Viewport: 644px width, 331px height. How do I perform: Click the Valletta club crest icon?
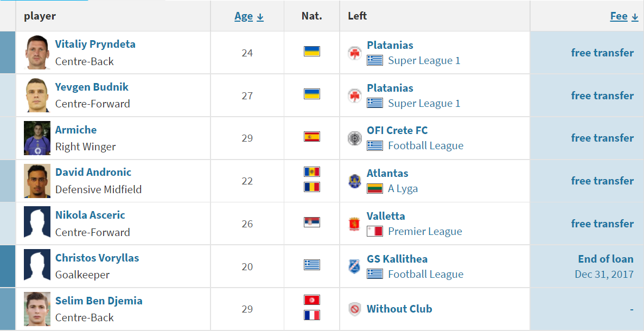click(x=354, y=224)
